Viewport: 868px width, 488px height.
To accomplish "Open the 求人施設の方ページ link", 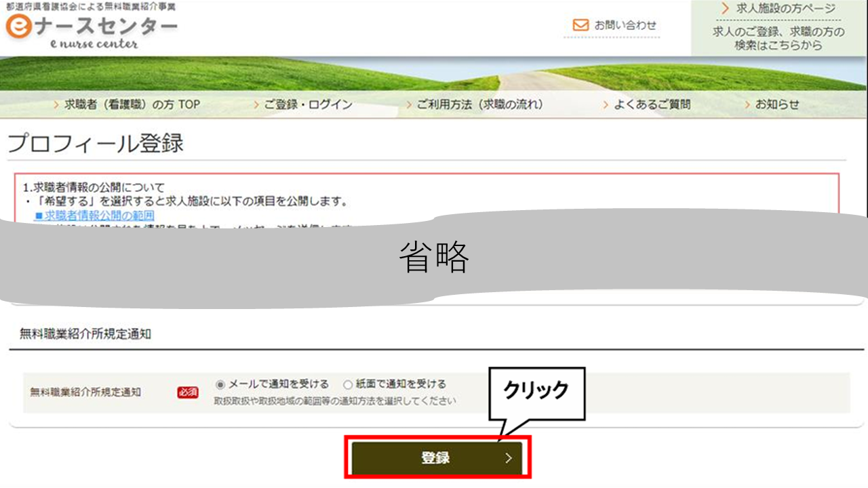I will click(786, 9).
